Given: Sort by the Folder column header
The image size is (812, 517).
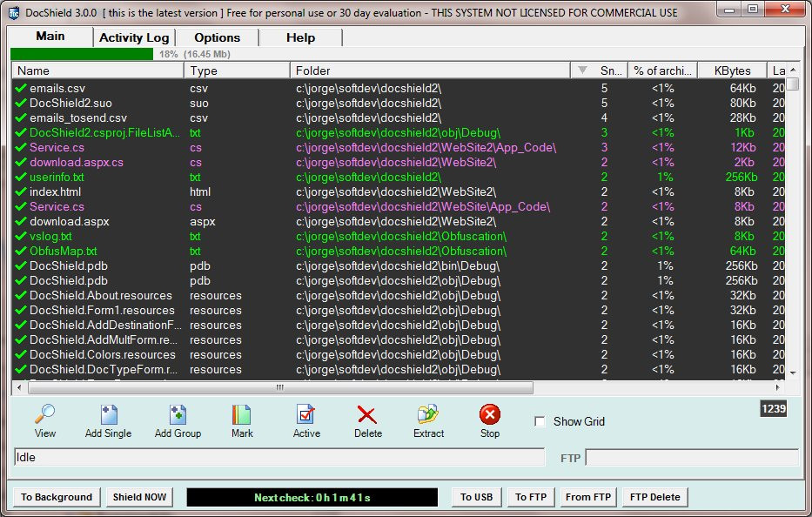Looking at the screenshot, I should [430, 70].
